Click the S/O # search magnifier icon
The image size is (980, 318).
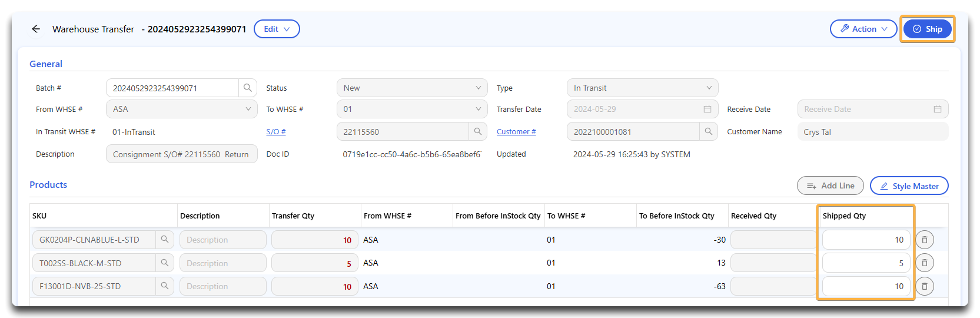tap(478, 132)
